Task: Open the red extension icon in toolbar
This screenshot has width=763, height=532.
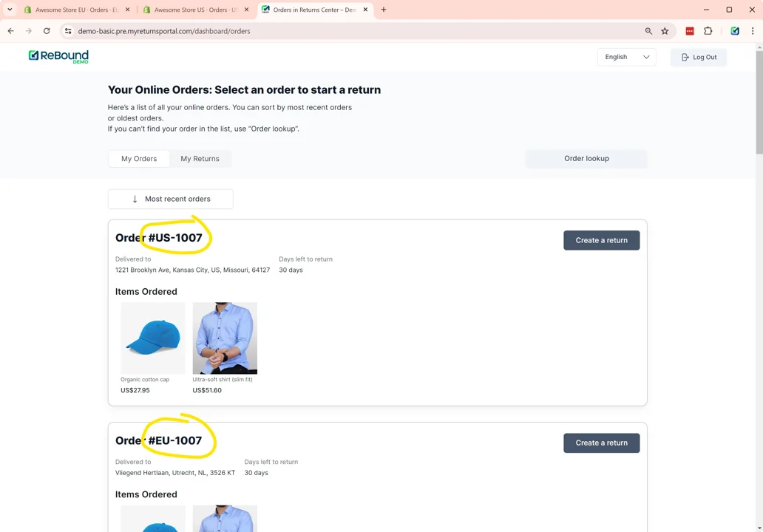Action: coord(690,30)
